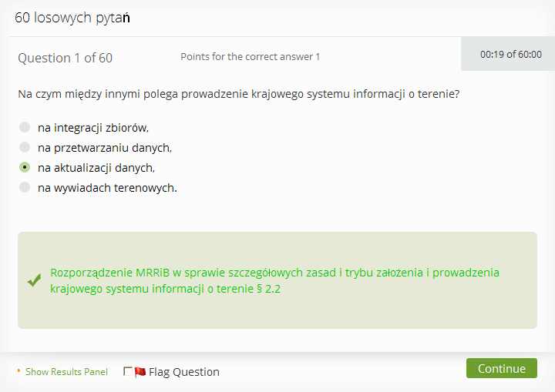Viewport: 555px width, 392px height.
Task: Click the red flag icon
Action: (140, 371)
